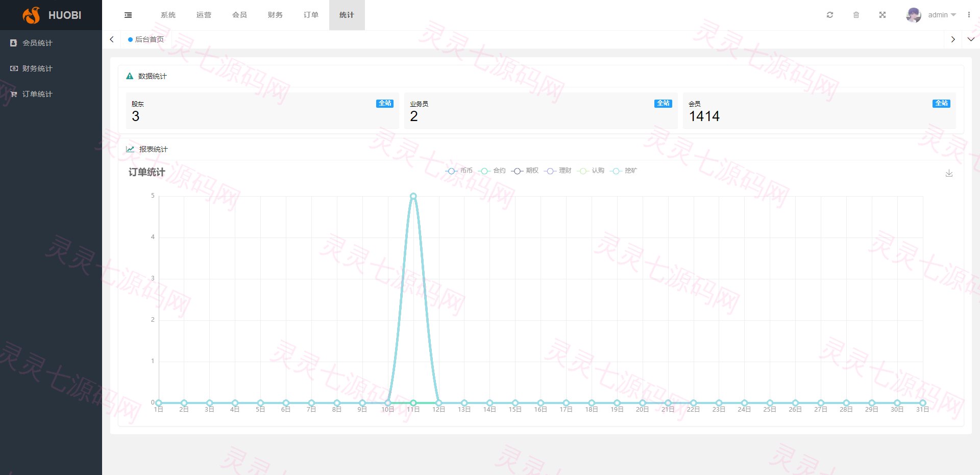
Task: Click the 全站 badge on 业务员 card
Action: (663, 103)
